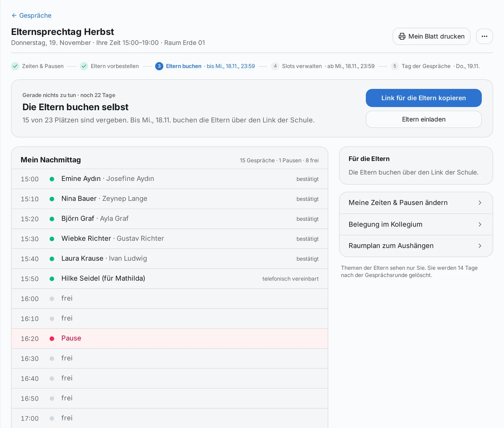
Task: Click the Eltern einladen button
Action: click(423, 119)
